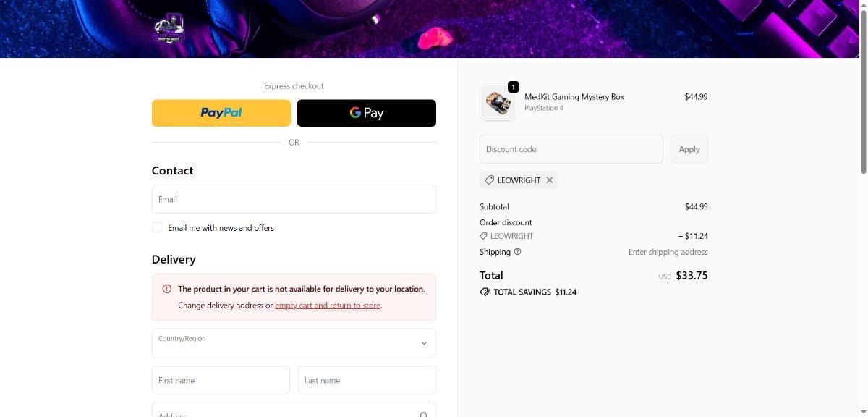Click the total savings tag icon
868x417 pixels.
pos(485,292)
